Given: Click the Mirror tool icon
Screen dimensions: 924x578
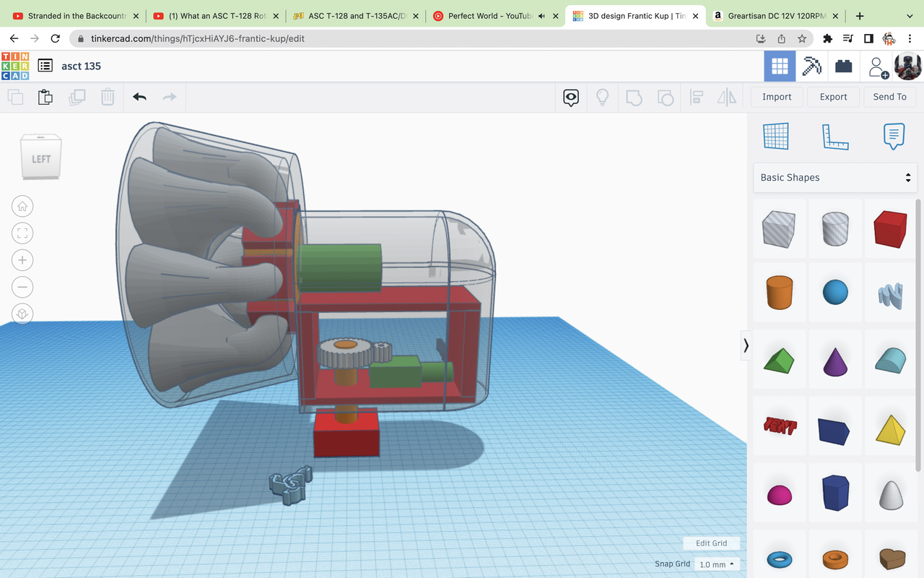Looking at the screenshot, I should 727,97.
